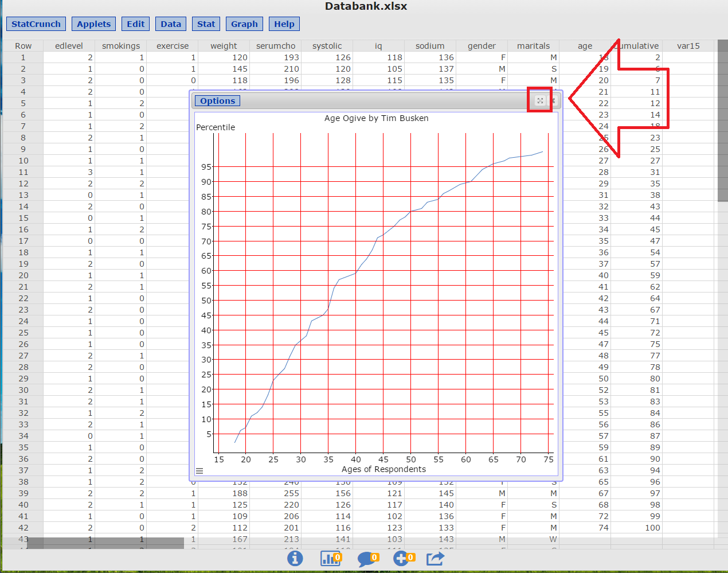Select the serumcho column header
Screen dimensions: 728x573
coord(276,46)
